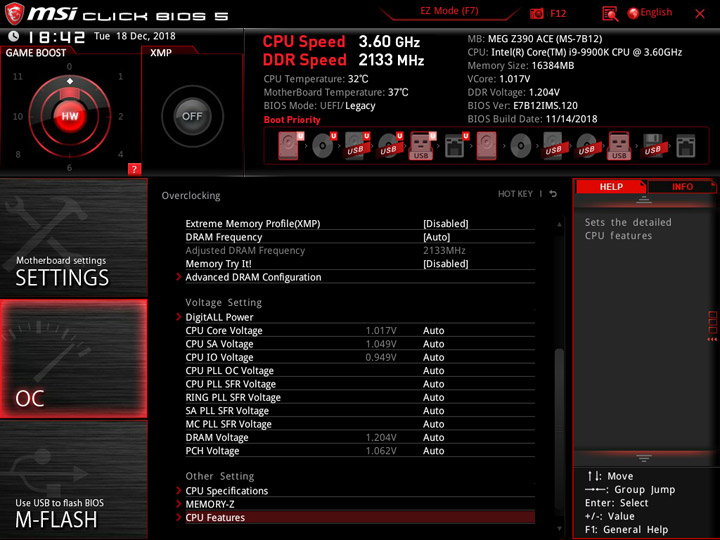Switch to EZ Mode (F7)

click(x=449, y=11)
